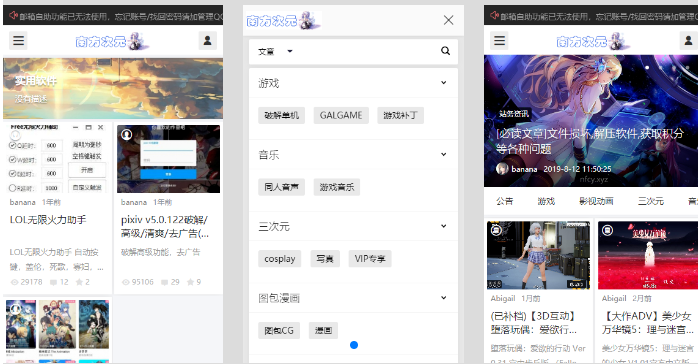Select the 游戏补丁 tag
Image resolution: width=698 pixels, height=364 pixels.
coord(400,115)
